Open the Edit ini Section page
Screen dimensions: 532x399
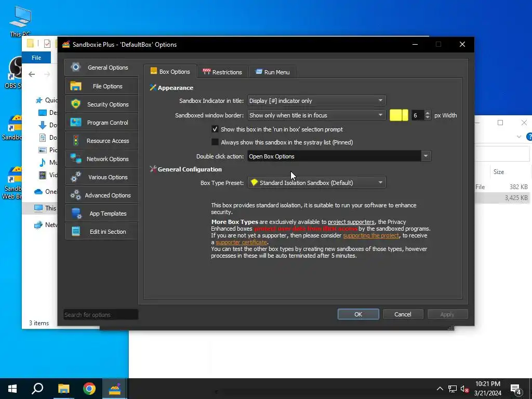[x=101, y=232]
